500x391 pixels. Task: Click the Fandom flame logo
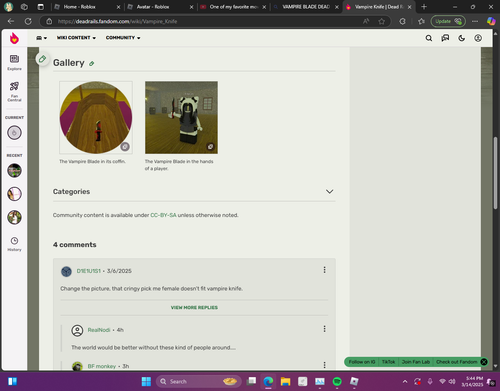14,38
